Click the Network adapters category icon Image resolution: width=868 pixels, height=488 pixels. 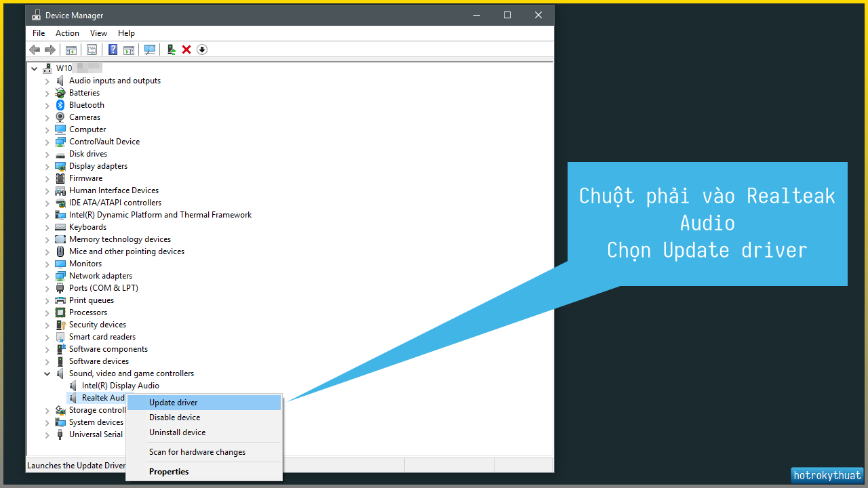(x=60, y=276)
